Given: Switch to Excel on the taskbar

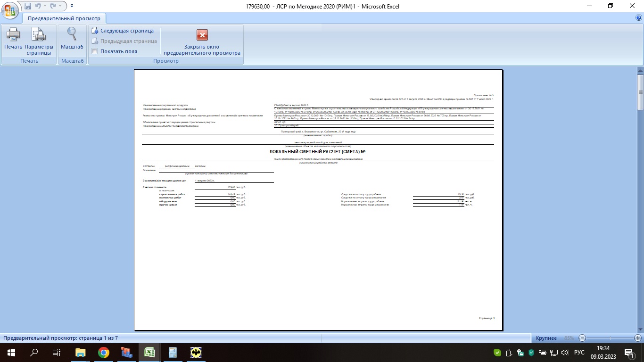Looking at the screenshot, I should coord(149,352).
